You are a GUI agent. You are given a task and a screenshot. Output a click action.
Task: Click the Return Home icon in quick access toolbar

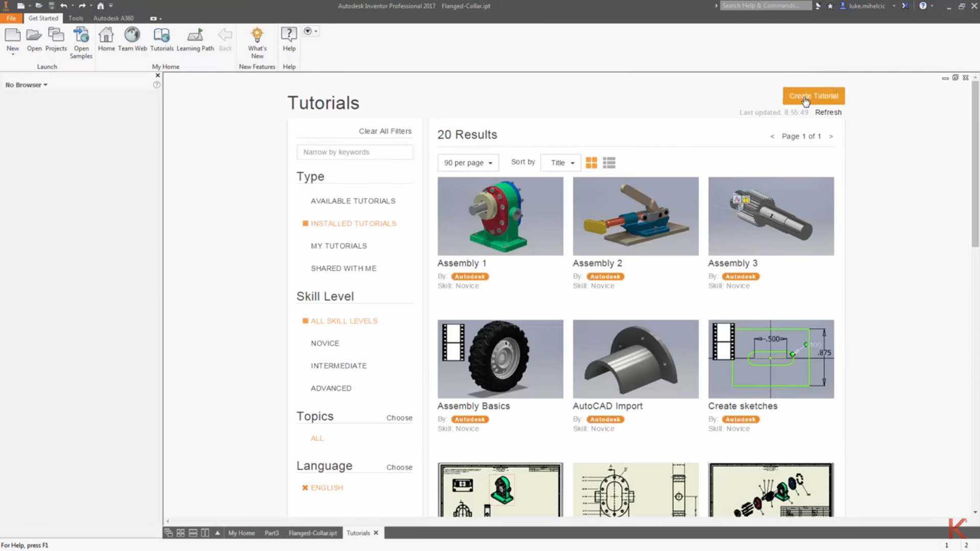click(x=101, y=6)
